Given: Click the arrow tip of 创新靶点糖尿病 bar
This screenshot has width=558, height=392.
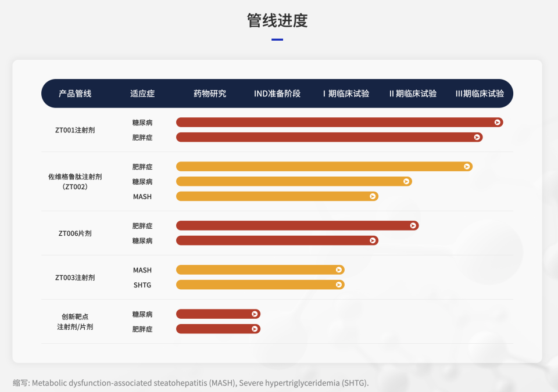Looking at the screenshot, I should click(x=255, y=314).
